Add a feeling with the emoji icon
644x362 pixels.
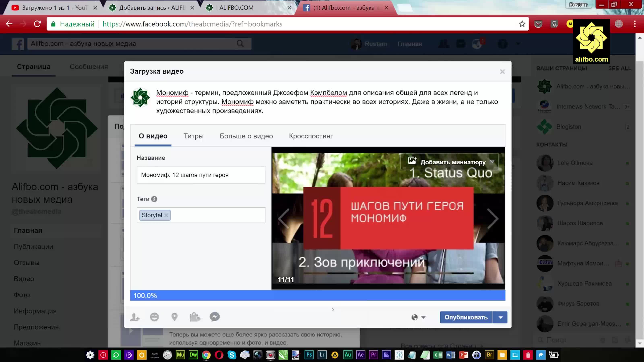pos(154,317)
